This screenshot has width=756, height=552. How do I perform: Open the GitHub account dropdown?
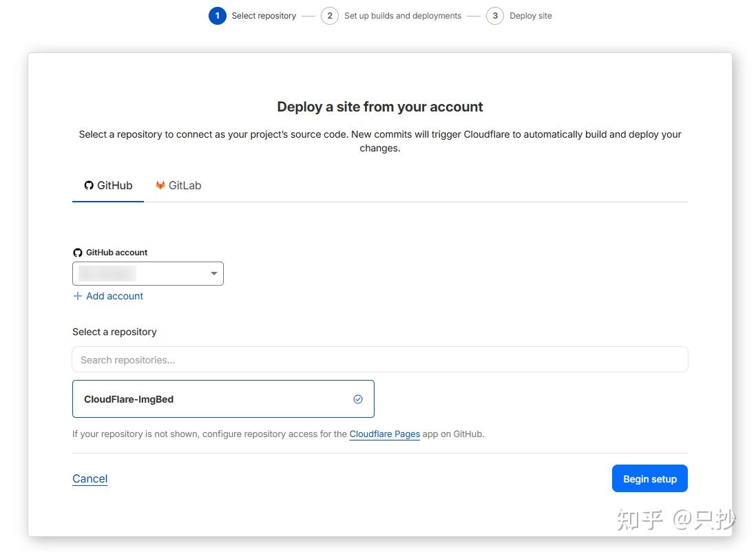coord(148,273)
